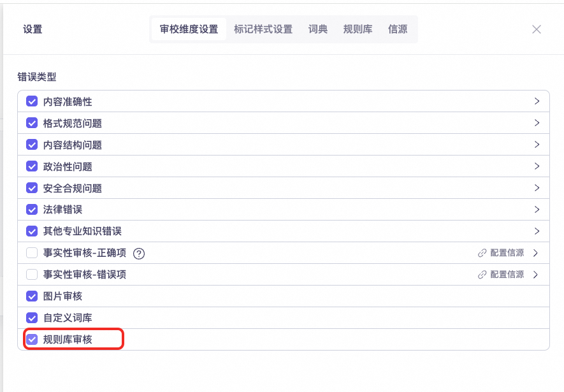Click the help question mark icon beside 事实性审核-正确项

(x=139, y=253)
